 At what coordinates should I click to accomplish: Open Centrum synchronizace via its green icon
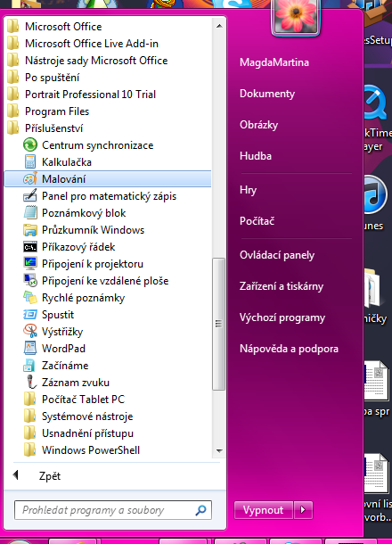pyautogui.click(x=30, y=144)
